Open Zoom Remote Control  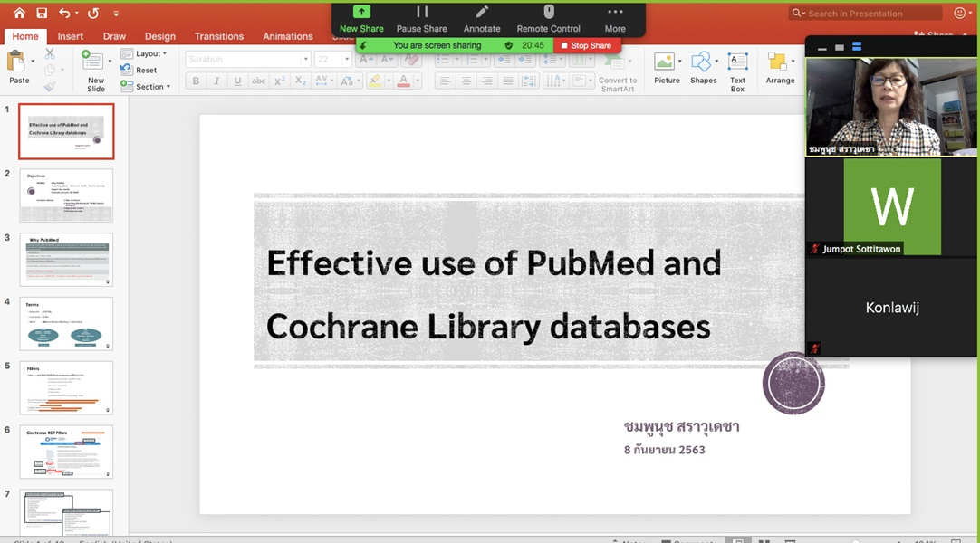[x=548, y=18]
